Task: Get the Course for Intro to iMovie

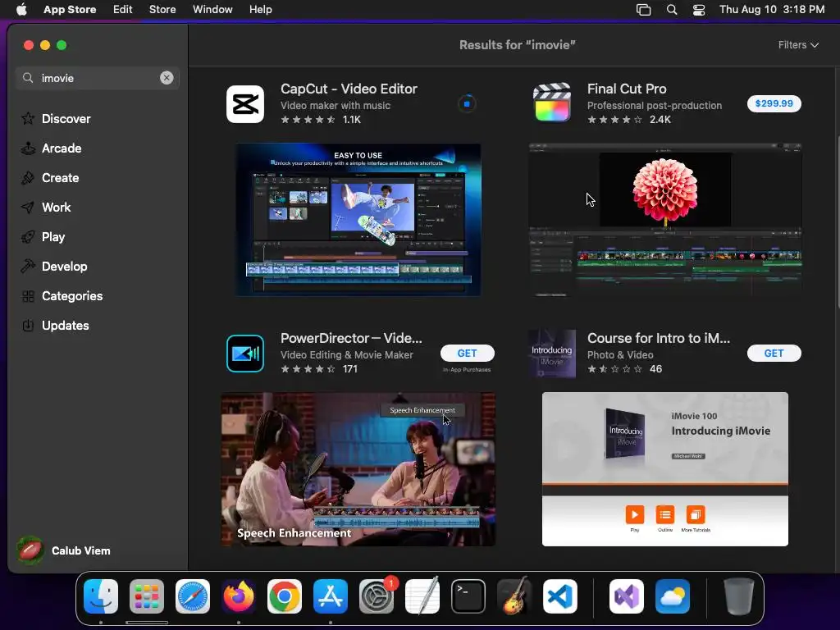Action: 774,353
